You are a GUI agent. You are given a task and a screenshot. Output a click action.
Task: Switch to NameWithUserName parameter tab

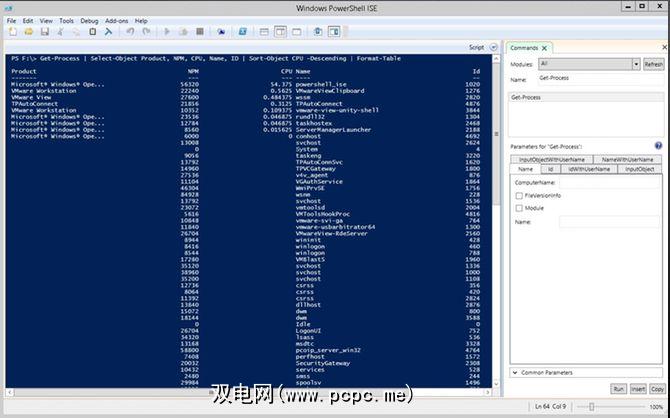pos(627,159)
